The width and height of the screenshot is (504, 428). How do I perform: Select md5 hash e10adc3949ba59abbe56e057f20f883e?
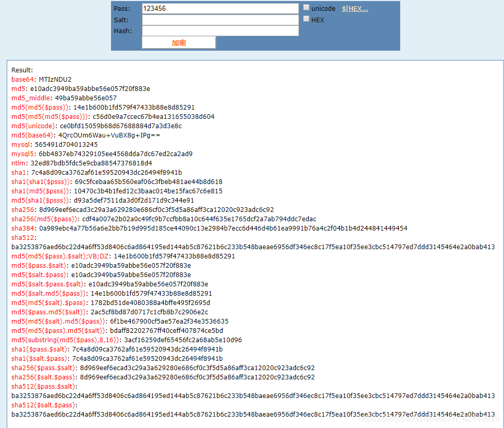pos(90,89)
